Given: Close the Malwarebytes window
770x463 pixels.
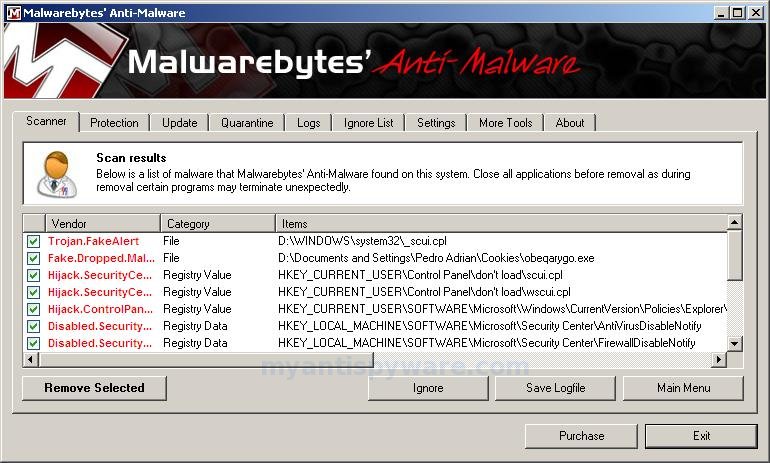Looking at the screenshot, I should (x=756, y=13).
